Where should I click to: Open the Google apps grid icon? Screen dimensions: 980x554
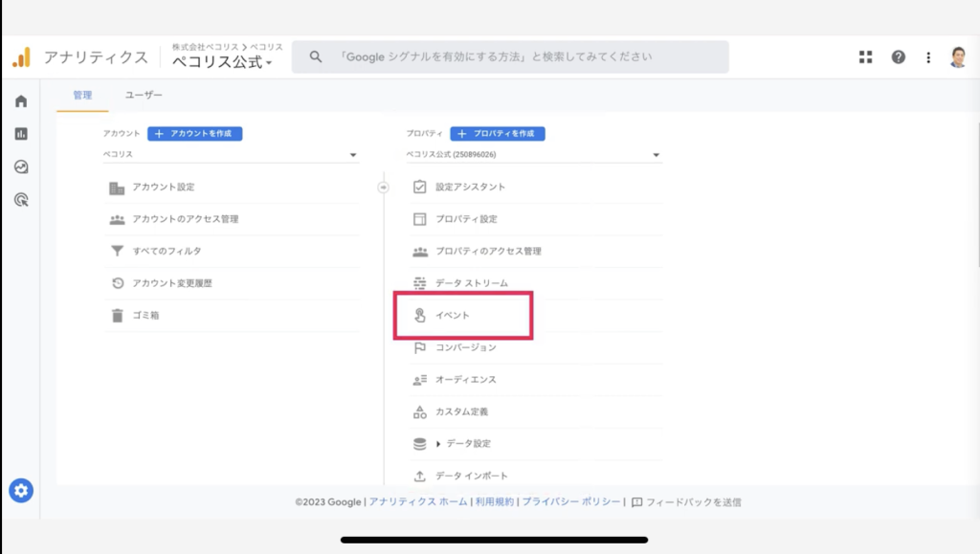coord(865,57)
